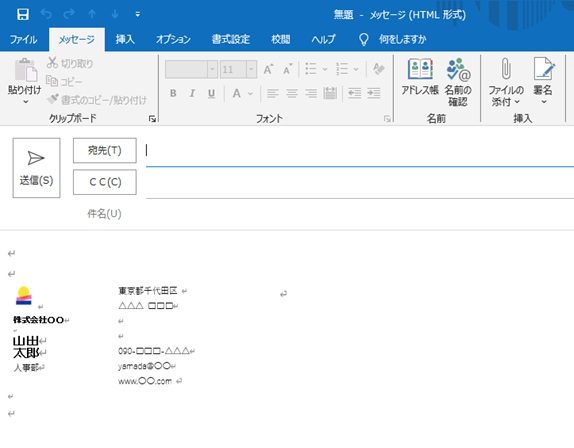Click the decrease indent icon
Screen dimensions: 574x448
tap(354, 94)
